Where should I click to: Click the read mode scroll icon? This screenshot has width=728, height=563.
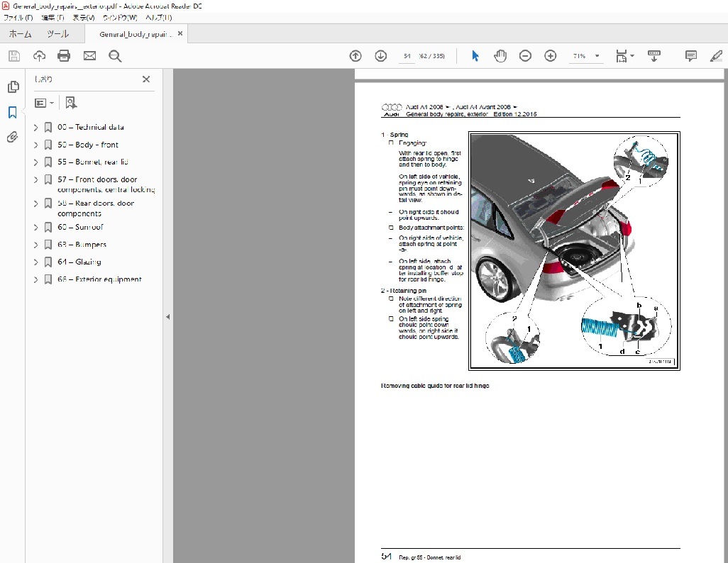pyautogui.click(x=653, y=56)
